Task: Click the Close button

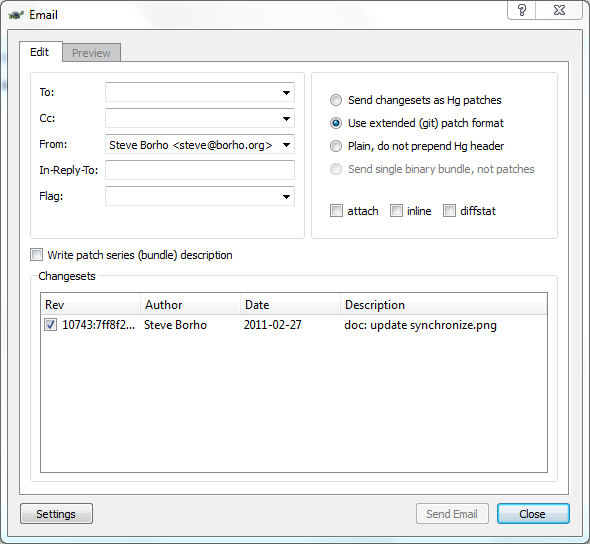Action: (533, 514)
